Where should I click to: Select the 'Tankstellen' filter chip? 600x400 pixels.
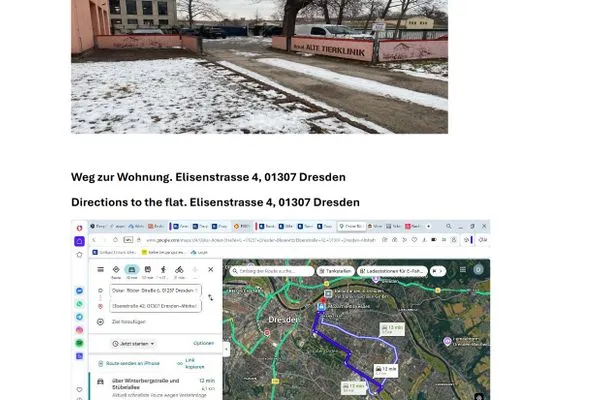click(336, 271)
